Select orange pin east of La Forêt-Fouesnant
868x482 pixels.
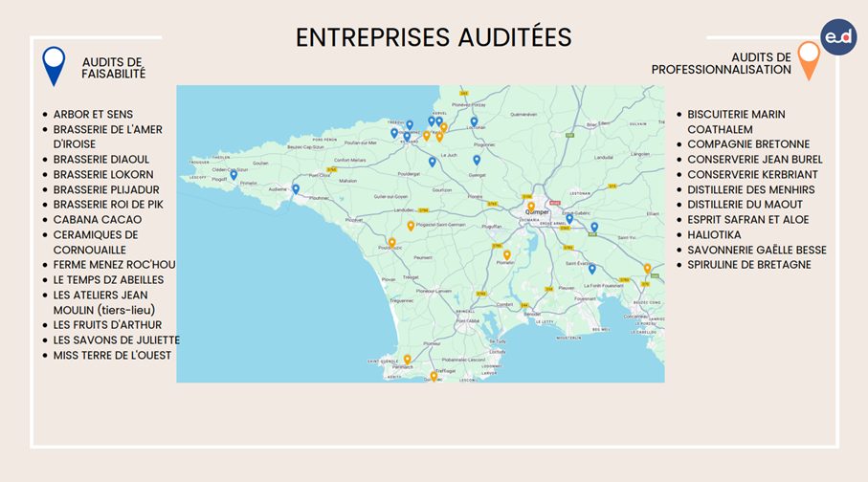click(x=647, y=269)
